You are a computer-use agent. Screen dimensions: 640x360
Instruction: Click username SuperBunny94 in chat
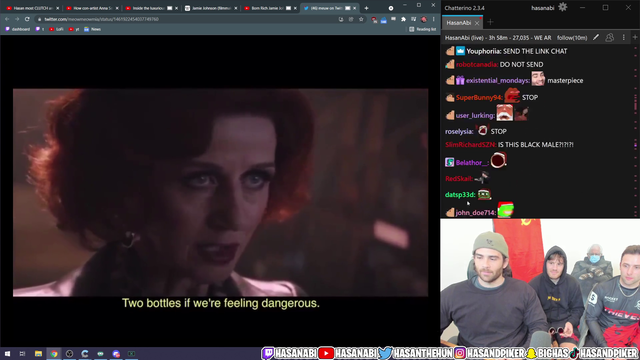pyautogui.click(x=479, y=98)
